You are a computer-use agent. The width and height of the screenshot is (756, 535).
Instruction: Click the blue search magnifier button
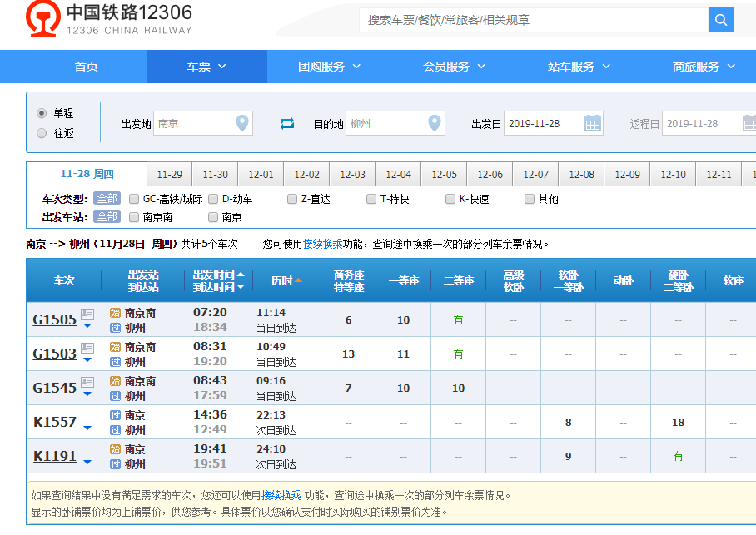(720, 20)
